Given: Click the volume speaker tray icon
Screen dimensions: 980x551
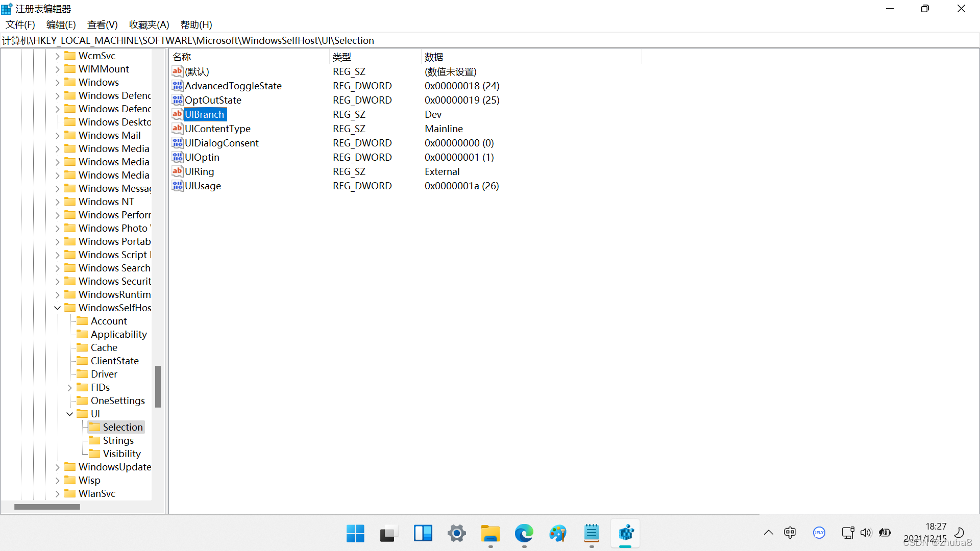Looking at the screenshot, I should tap(866, 533).
